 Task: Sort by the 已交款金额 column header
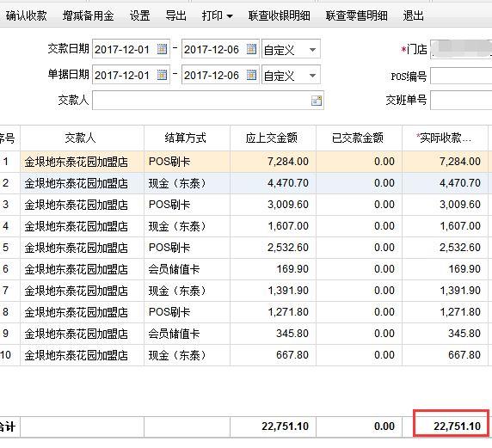coord(359,138)
